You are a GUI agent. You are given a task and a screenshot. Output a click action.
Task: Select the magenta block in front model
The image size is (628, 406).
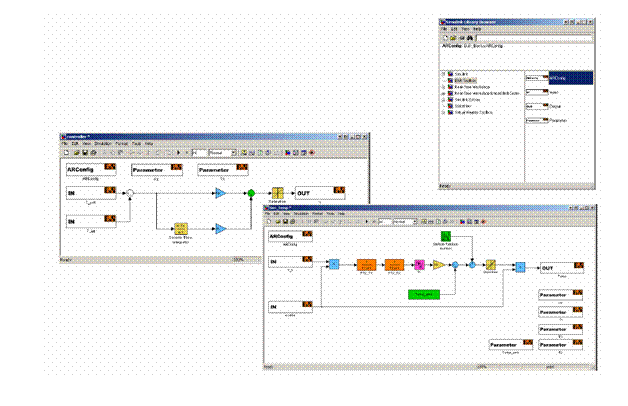pyautogui.click(x=419, y=265)
